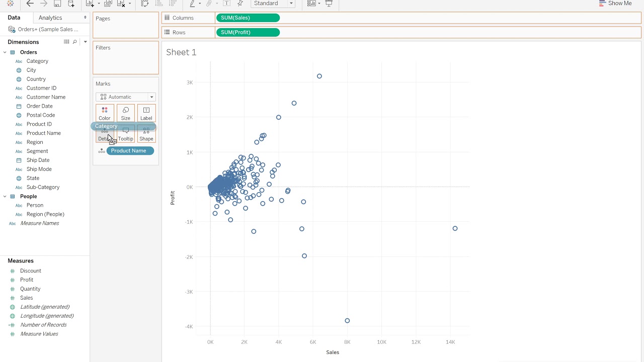644x362 pixels.
Task: Select the Sub-Category dimension
Action: pyautogui.click(x=43, y=187)
